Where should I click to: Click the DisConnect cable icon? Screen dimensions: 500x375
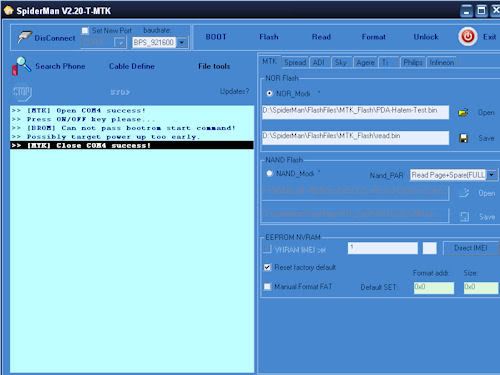(25, 37)
